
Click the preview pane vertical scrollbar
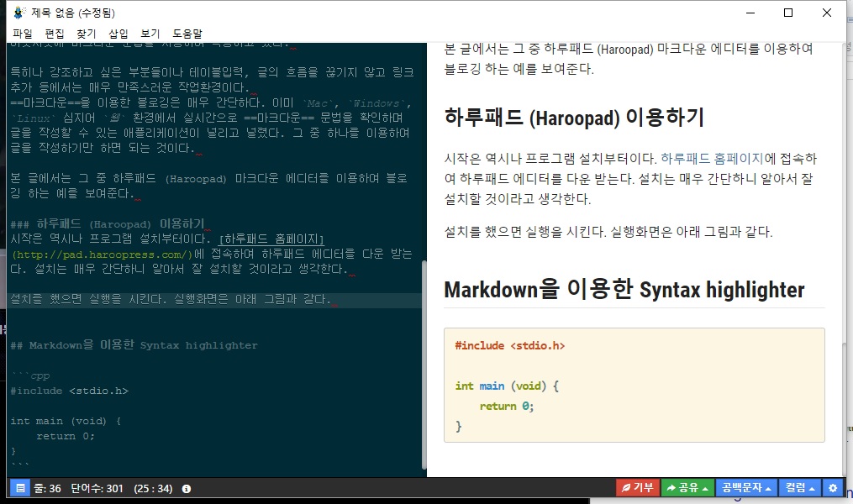coord(845,407)
